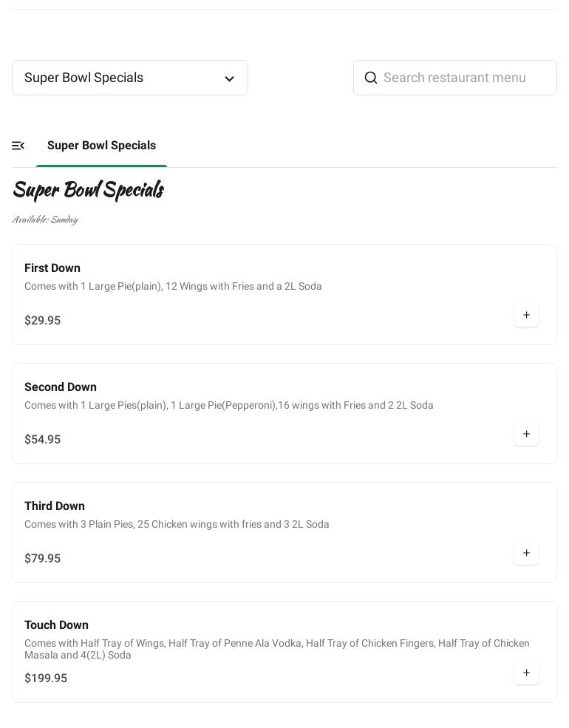Add Touch Down special via plus icon
The width and height of the screenshot is (569, 728).
[526, 673]
